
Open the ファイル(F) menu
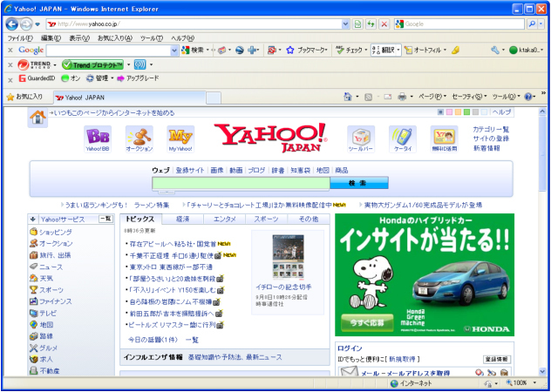click(20, 38)
